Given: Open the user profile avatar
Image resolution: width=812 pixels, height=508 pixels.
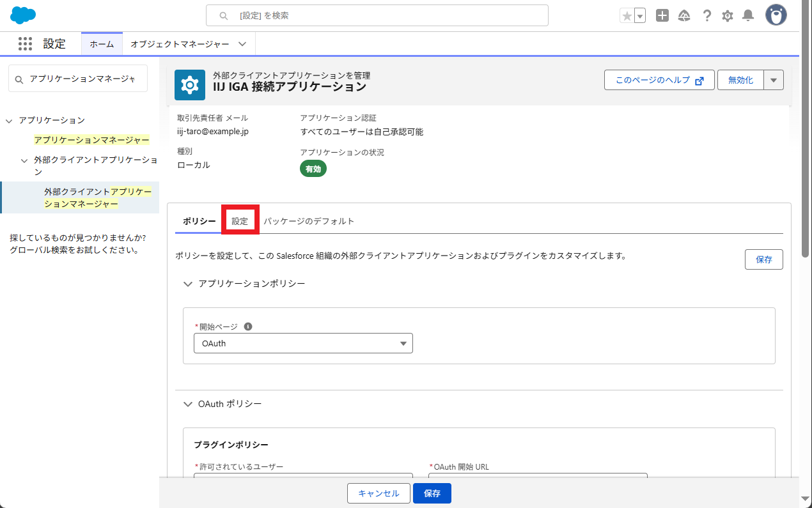Looking at the screenshot, I should 776,15.
